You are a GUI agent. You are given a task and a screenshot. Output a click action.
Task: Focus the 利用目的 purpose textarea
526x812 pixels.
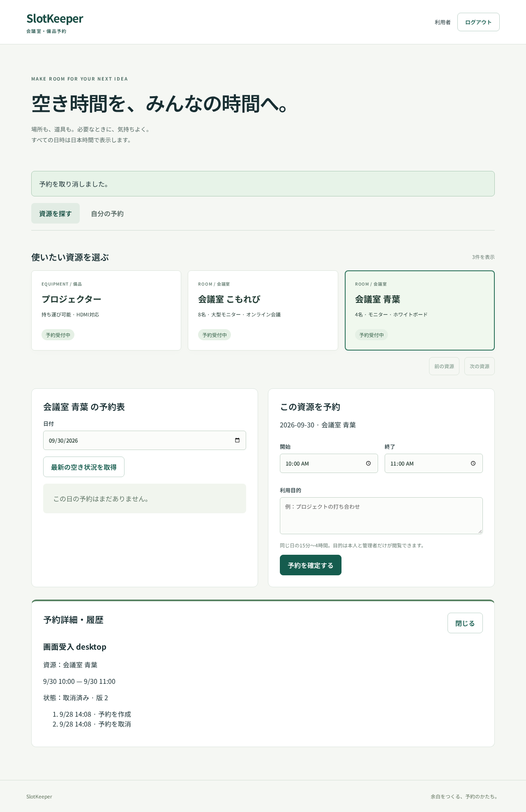coord(381,516)
